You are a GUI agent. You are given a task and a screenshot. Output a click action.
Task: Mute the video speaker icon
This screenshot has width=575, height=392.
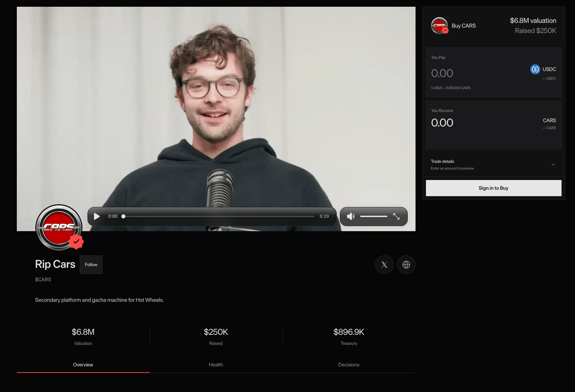coord(351,216)
